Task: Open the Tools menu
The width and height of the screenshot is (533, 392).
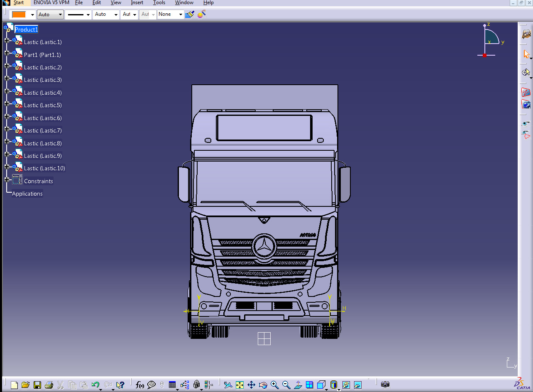Action: [159, 2]
